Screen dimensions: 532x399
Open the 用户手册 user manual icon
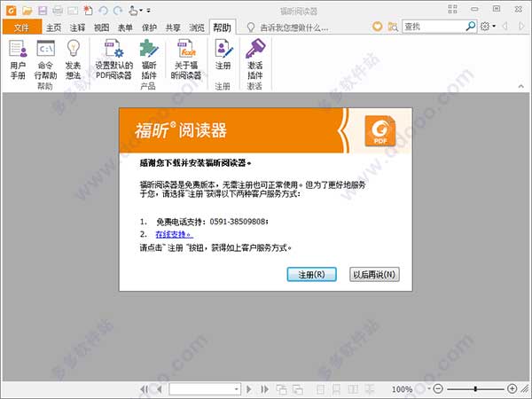[18, 59]
